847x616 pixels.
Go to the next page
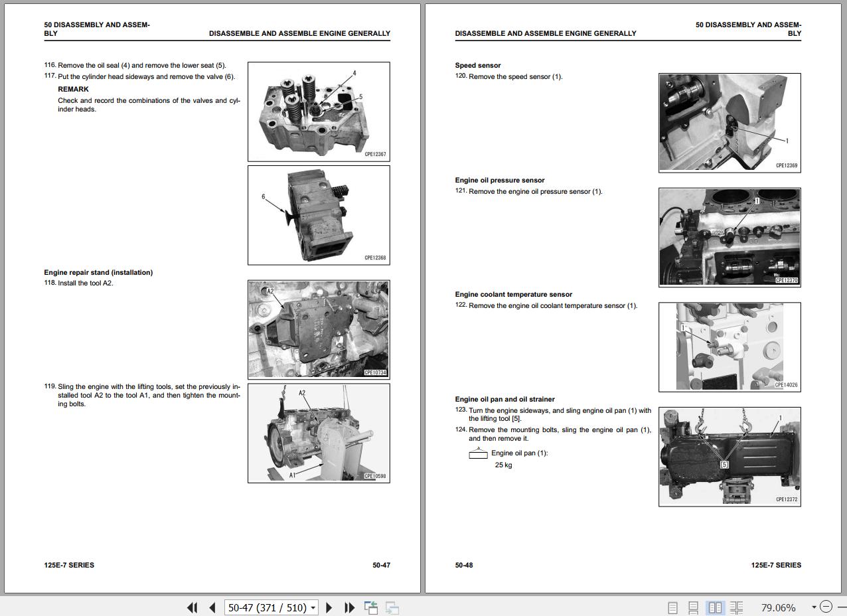coord(329,607)
